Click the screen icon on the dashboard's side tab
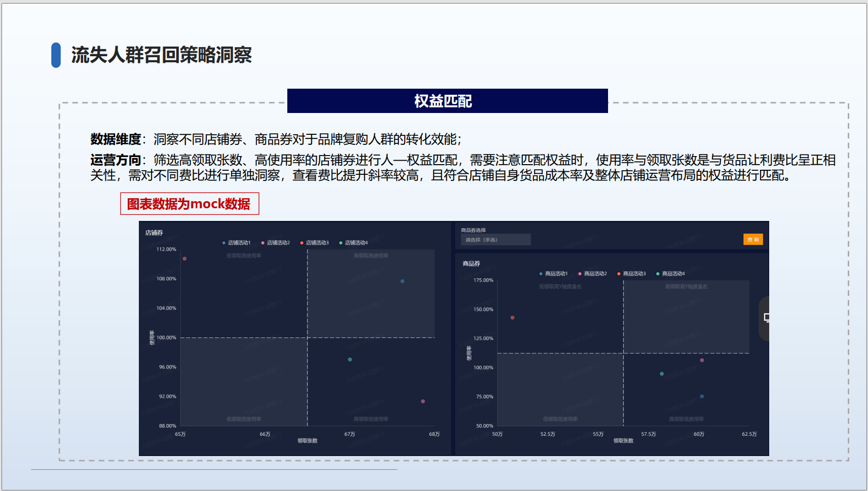 point(767,318)
